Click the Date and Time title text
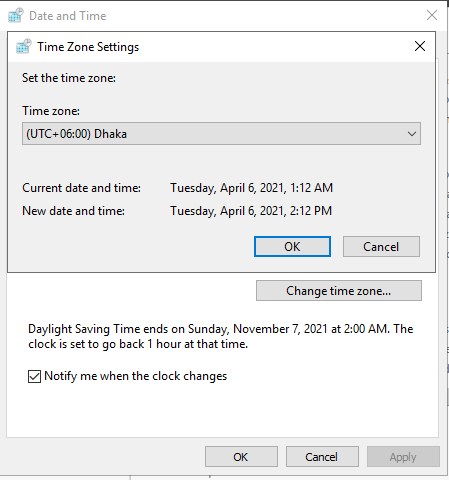This screenshot has width=449, height=480. [x=68, y=16]
